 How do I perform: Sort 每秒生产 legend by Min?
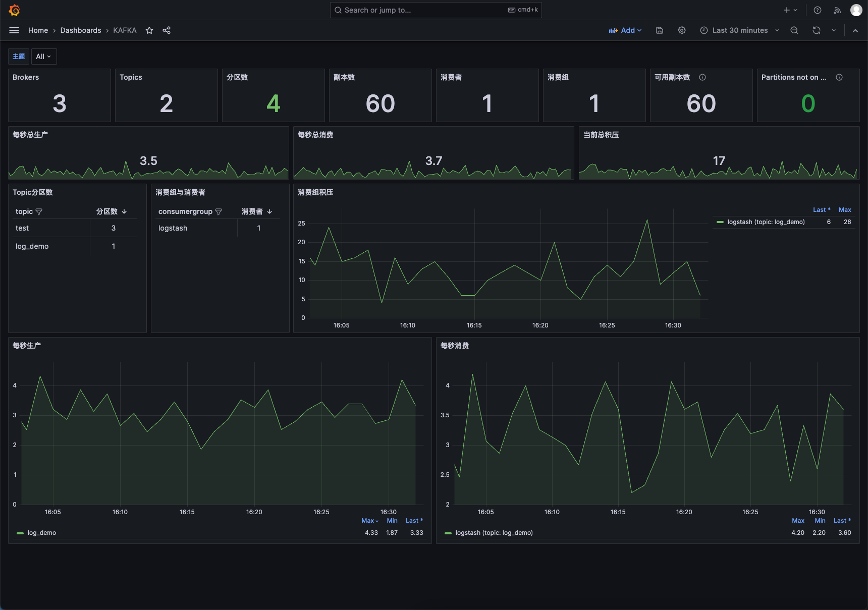pyautogui.click(x=392, y=521)
